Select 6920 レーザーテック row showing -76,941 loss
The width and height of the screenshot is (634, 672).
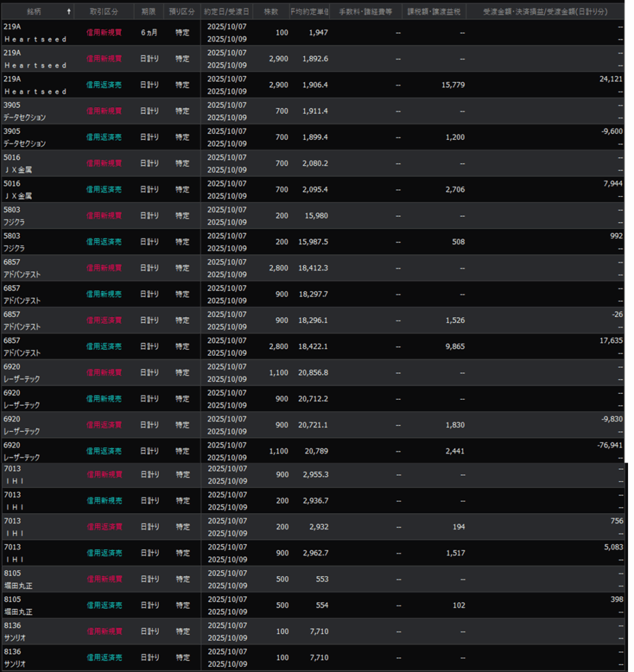pyautogui.click(x=315, y=451)
